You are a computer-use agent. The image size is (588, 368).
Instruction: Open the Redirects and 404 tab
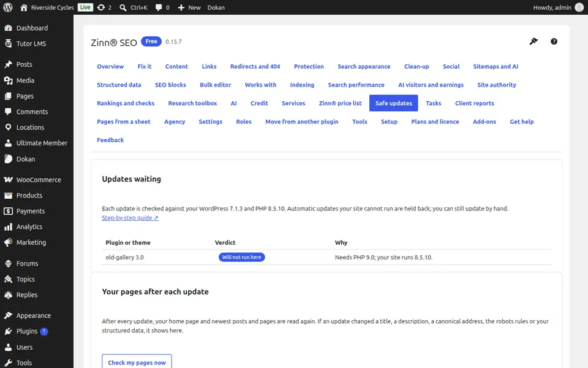[255, 66]
